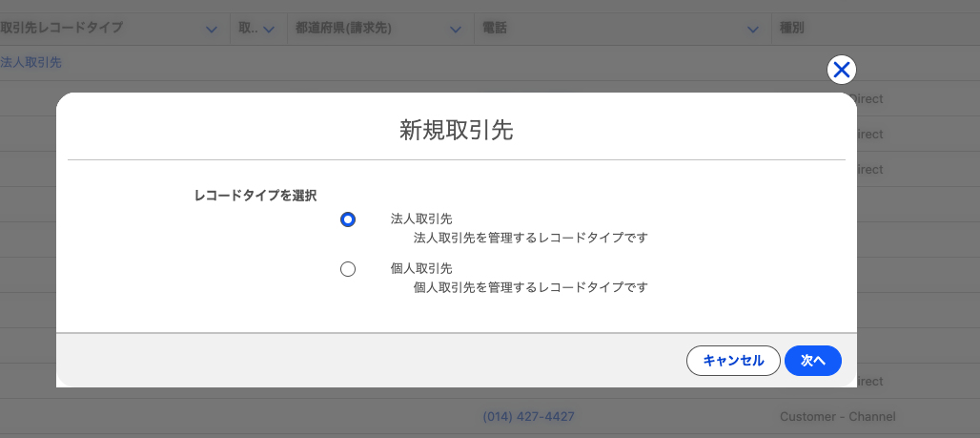Click the 都道府県(請求先) column header text
This screenshot has width=980, height=438.
click(x=343, y=29)
